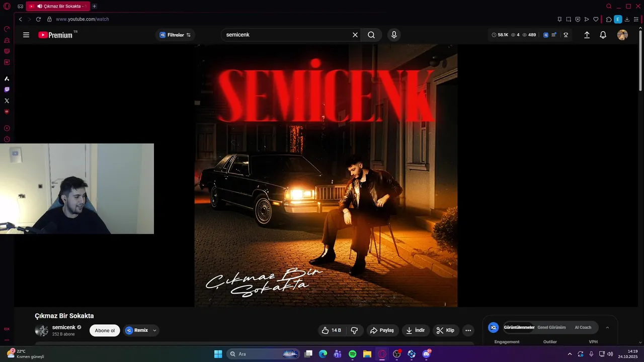
Task: Open the YouTube upload create button
Action: (587, 35)
